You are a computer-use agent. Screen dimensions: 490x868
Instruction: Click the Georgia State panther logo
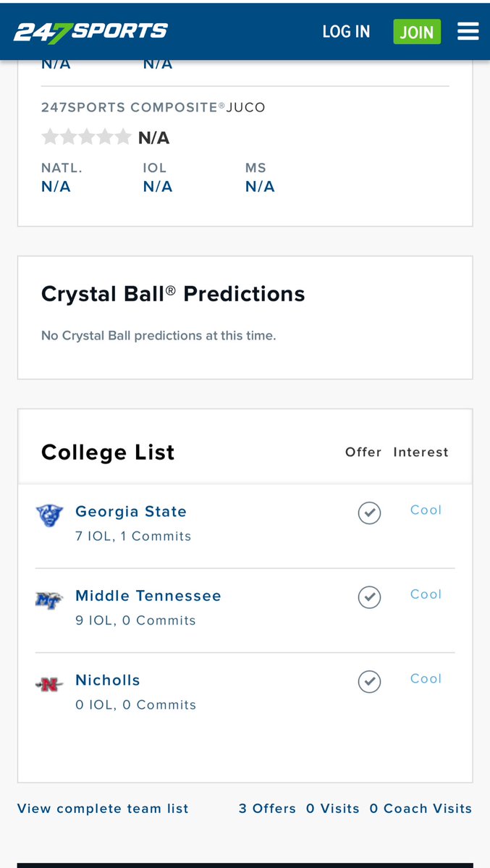pyautogui.click(x=49, y=515)
